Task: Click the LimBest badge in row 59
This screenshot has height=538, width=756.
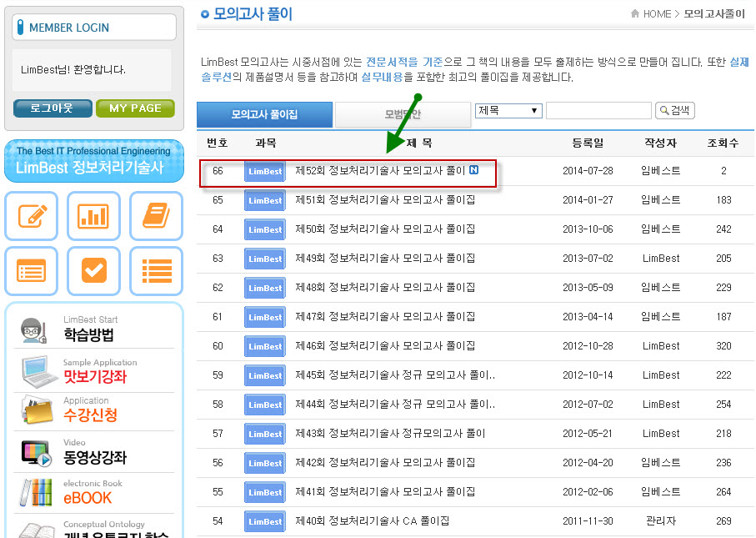Action: click(x=265, y=375)
